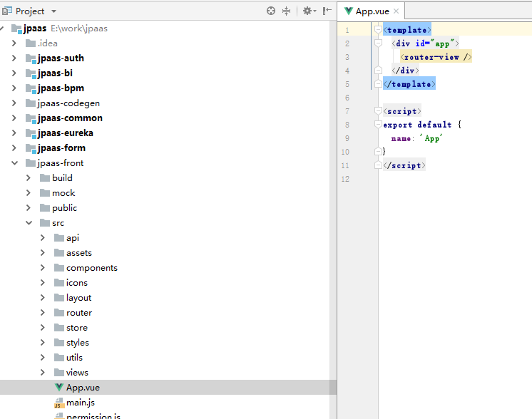532x419 pixels.
Task: Click the jpaas-bi module folder icon
Action: pyautogui.click(x=31, y=73)
